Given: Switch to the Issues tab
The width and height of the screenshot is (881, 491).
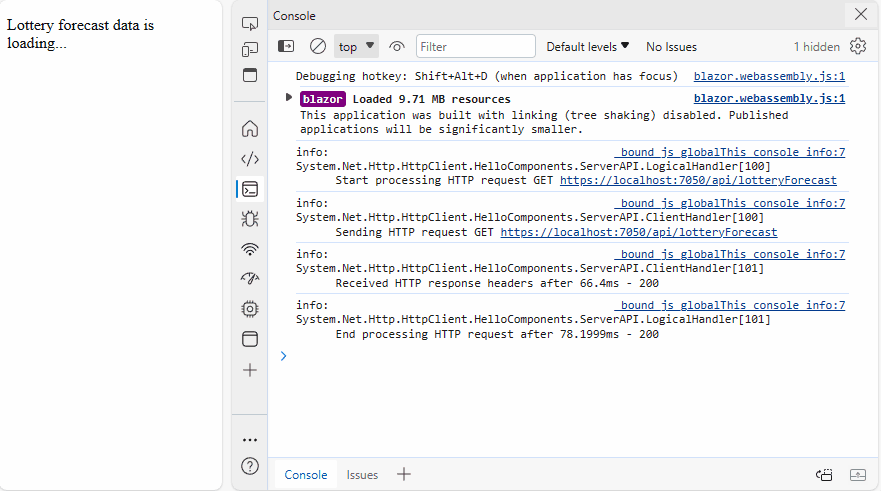Looking at the screenshot, I should 362,475.
